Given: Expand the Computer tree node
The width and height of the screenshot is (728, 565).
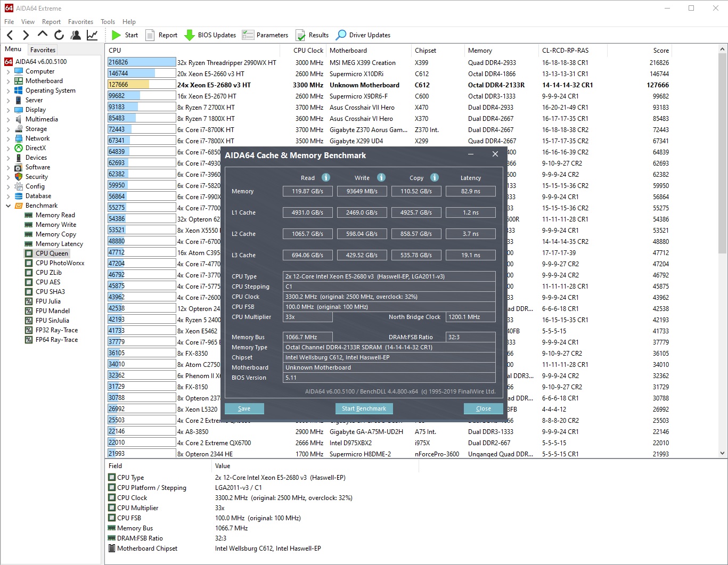Looking at the screenshot, I should (9, 71).
